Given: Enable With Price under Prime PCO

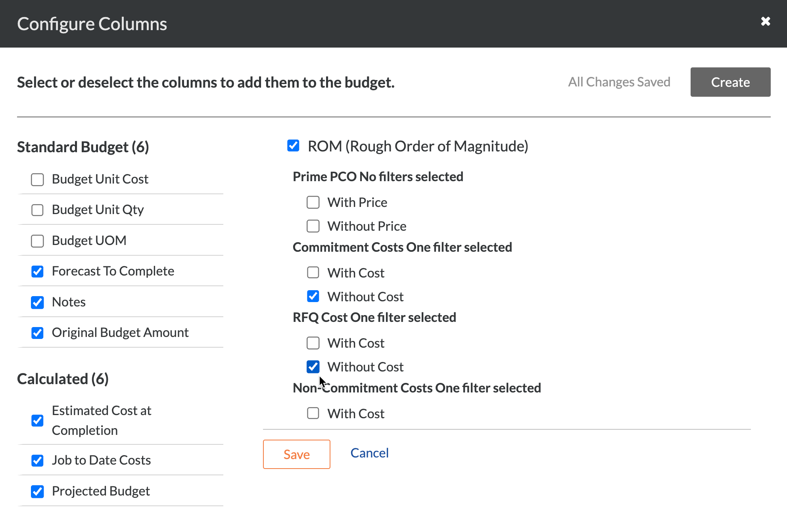Looking at the screenshot, I should point(313,202).
